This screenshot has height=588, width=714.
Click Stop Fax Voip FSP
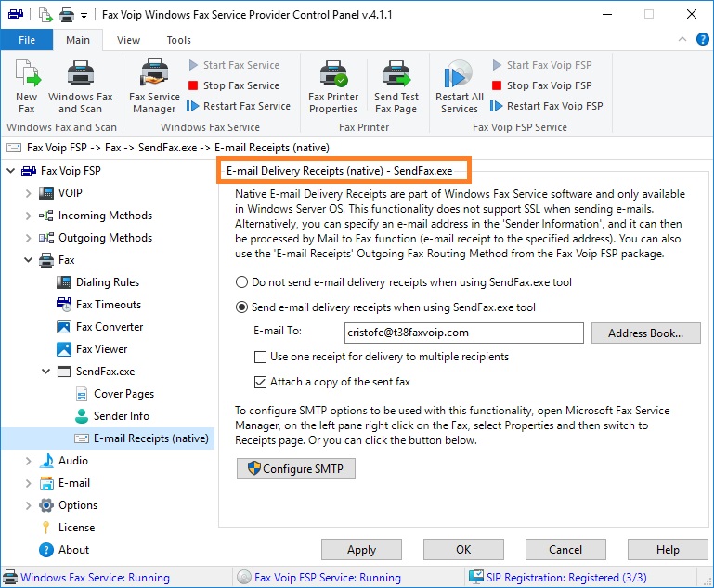542,85
